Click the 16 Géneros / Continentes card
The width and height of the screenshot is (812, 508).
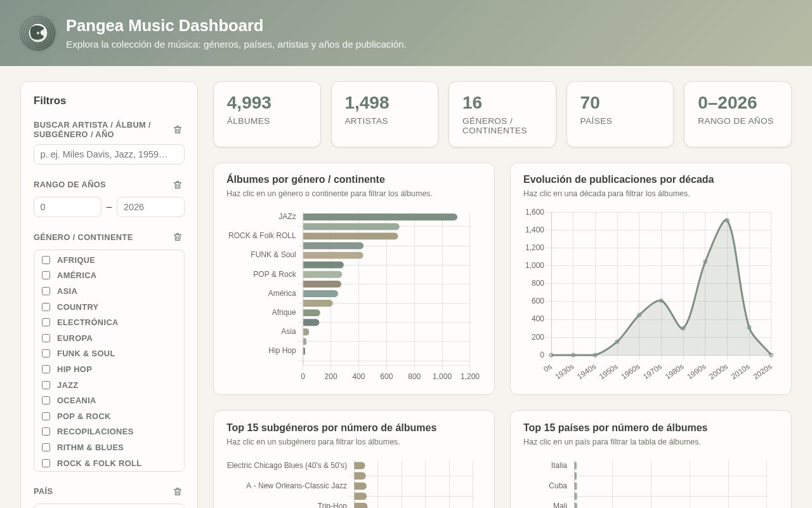502,114
